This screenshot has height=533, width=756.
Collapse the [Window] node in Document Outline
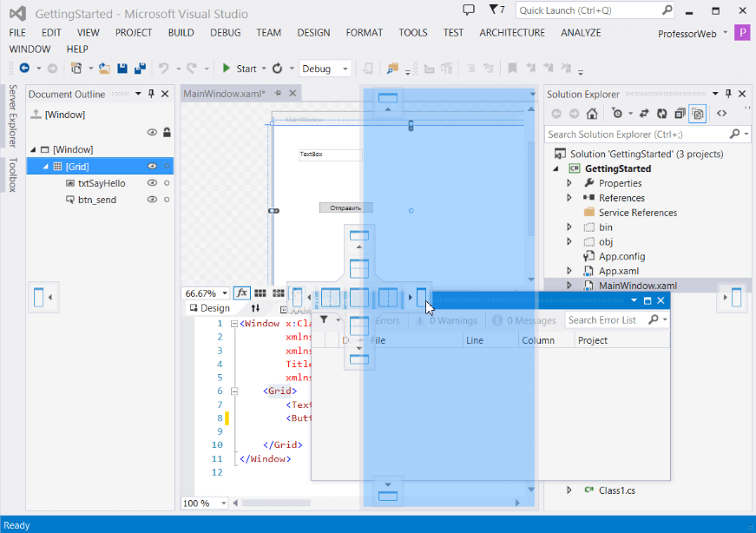coord(33,149)
